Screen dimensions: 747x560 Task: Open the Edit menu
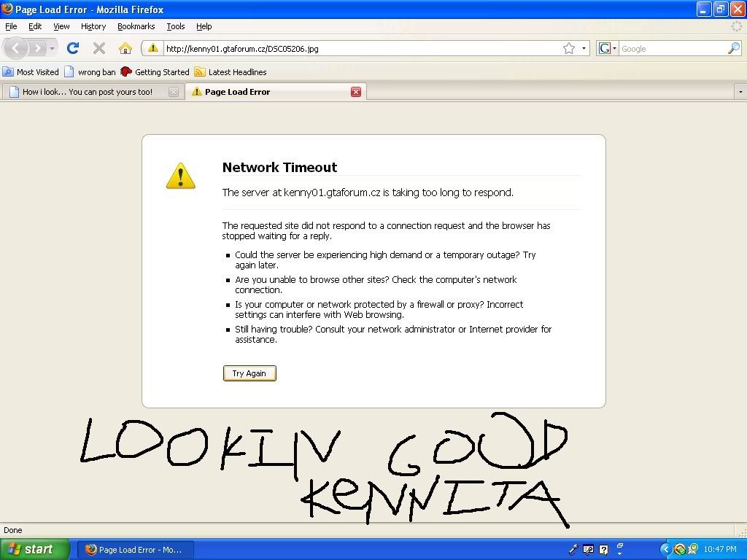coord(35,26)
